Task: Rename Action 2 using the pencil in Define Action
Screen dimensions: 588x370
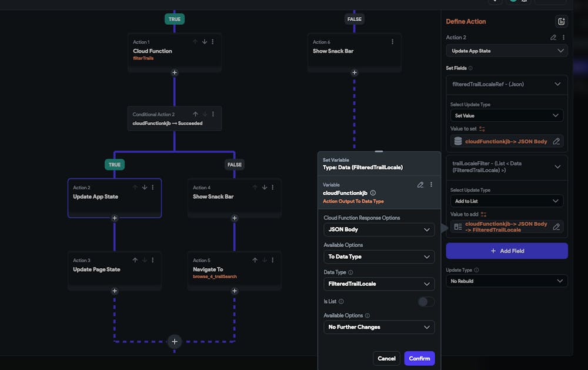Action: click(553, 37)
